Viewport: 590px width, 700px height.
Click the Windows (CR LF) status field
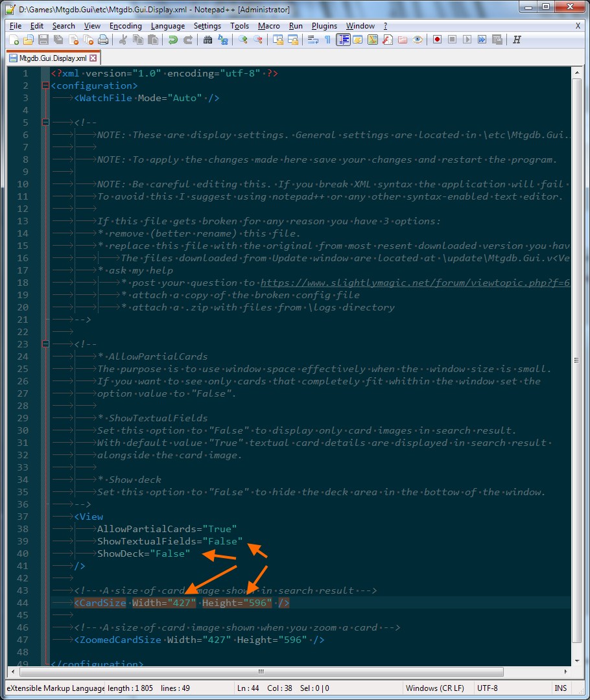[x=431, y=688]
